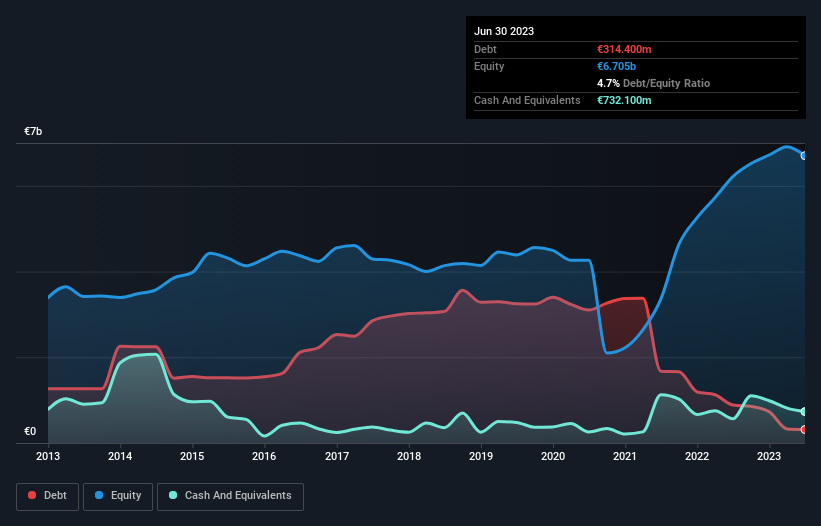
Task: Click the Jun 30 2023 tooltip date
Action: (504, 31)
